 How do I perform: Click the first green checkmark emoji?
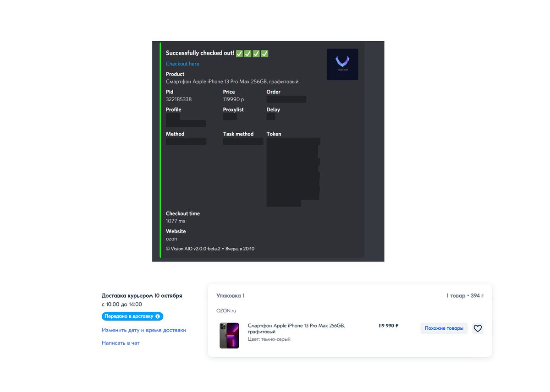coord(239,54)
